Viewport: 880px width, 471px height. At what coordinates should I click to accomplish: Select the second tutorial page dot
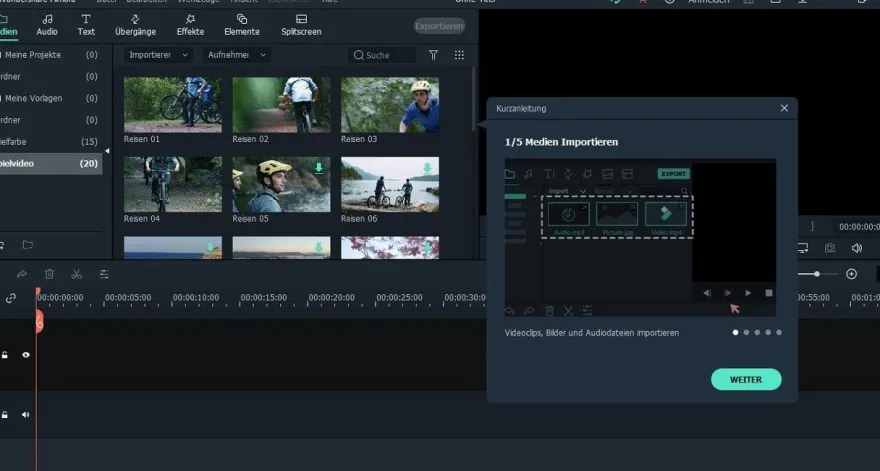[x=746, y=332]
